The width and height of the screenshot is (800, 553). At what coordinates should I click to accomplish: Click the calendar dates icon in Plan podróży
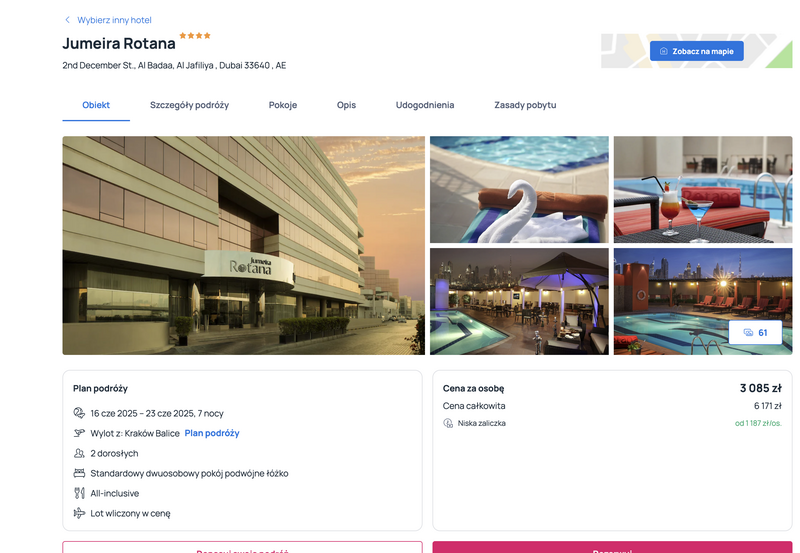click(79, 413)
